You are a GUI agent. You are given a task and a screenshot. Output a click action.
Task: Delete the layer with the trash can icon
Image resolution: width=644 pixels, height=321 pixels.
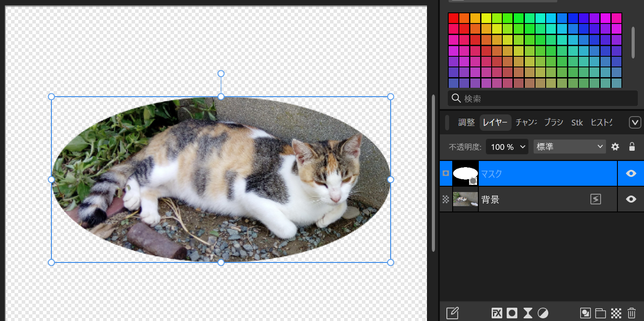[x=632, y=313]
